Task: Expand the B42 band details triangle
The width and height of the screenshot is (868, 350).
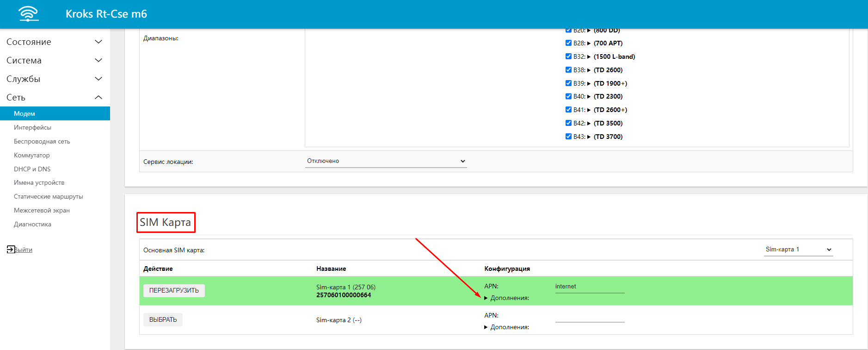Action: click(x=589, y=124)
